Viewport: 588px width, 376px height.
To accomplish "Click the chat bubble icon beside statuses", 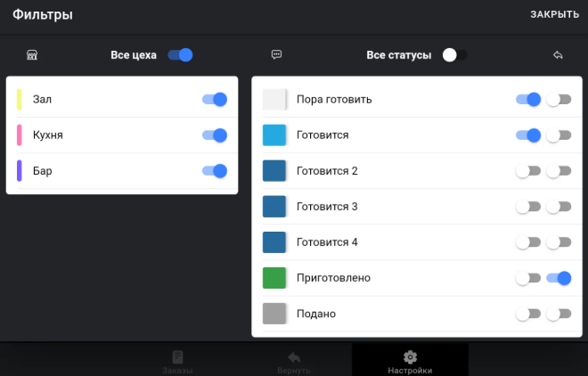I will pos(276,55).
